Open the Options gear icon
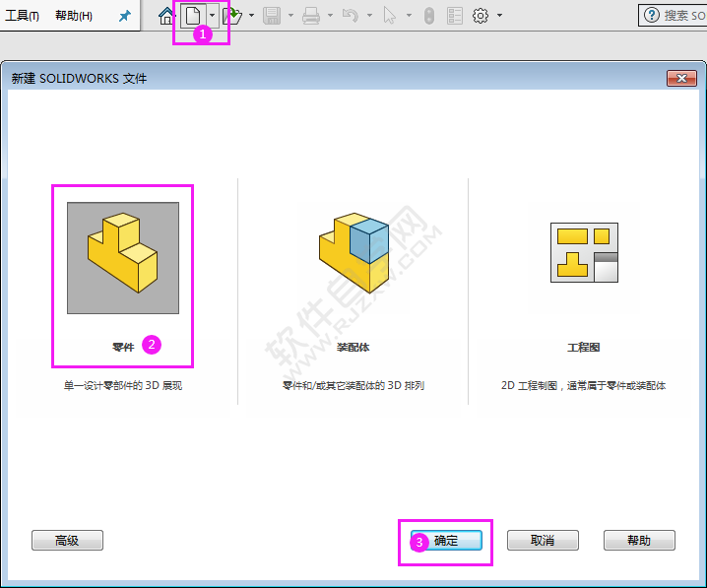This screenshot has width=707, height=588. point(481,16)
